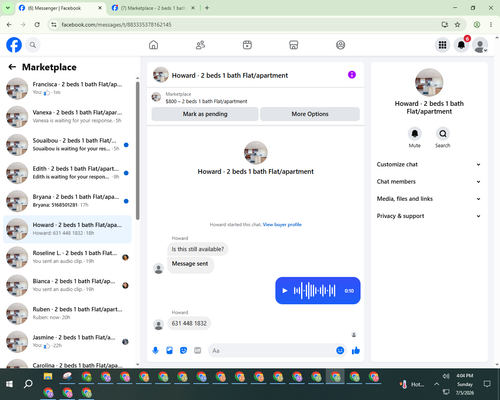Record a voice clip with microphone icon

tap(155, 350)
